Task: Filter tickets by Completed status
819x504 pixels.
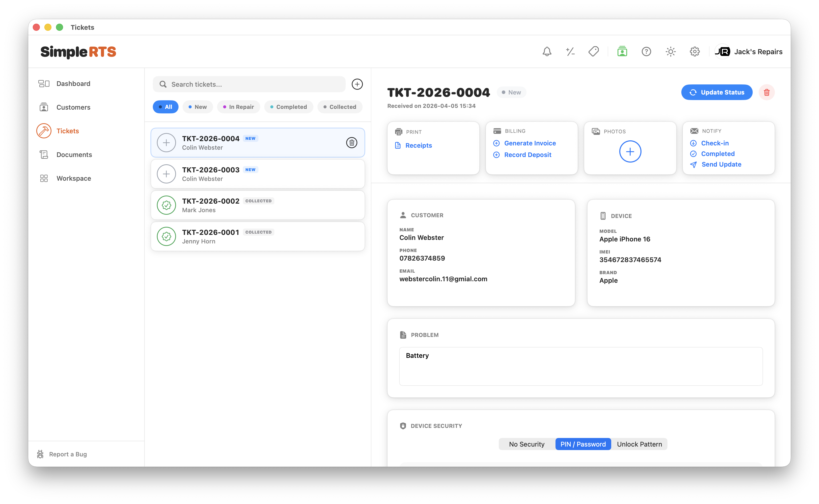Action: pos(288,107)
